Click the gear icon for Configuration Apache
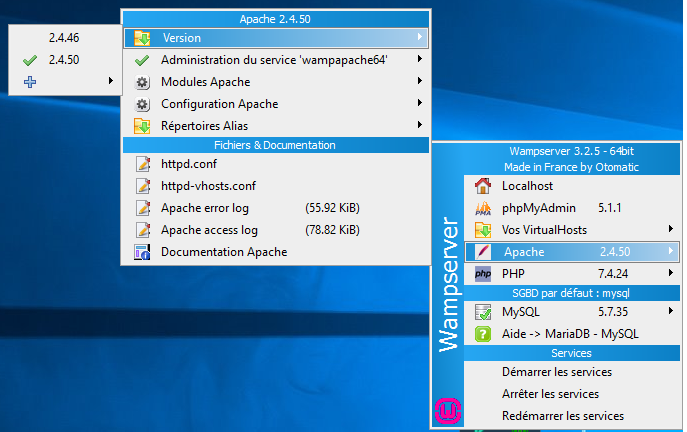 [142, 104]
